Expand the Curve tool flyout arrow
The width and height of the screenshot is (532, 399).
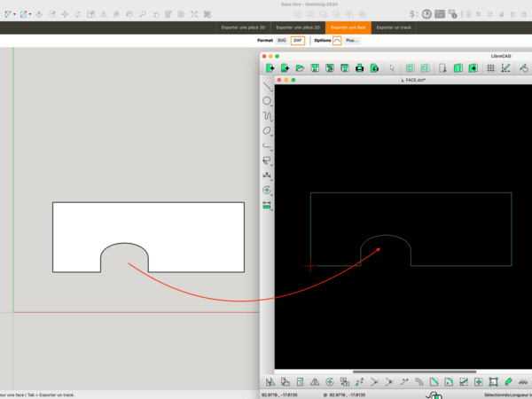pyautogui.click(x=270, y=121)
